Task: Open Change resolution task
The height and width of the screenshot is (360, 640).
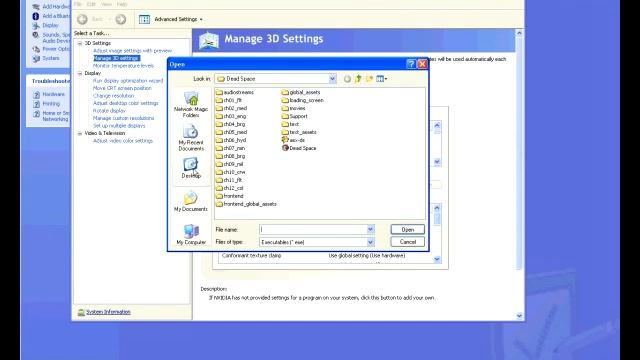Action: click(113, 96)
